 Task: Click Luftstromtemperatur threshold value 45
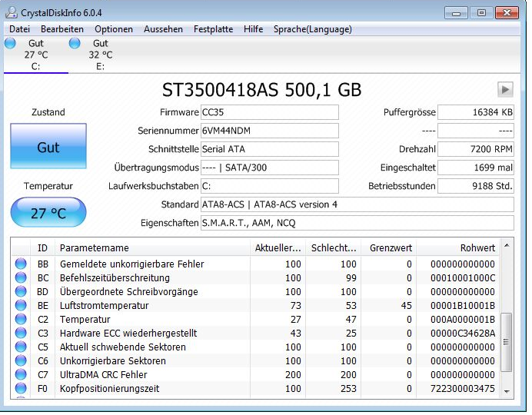tap(406, 306)
